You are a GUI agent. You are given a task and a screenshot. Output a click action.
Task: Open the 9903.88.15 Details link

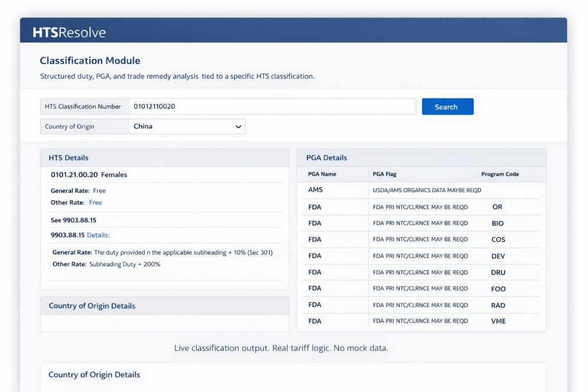point(98,235)
